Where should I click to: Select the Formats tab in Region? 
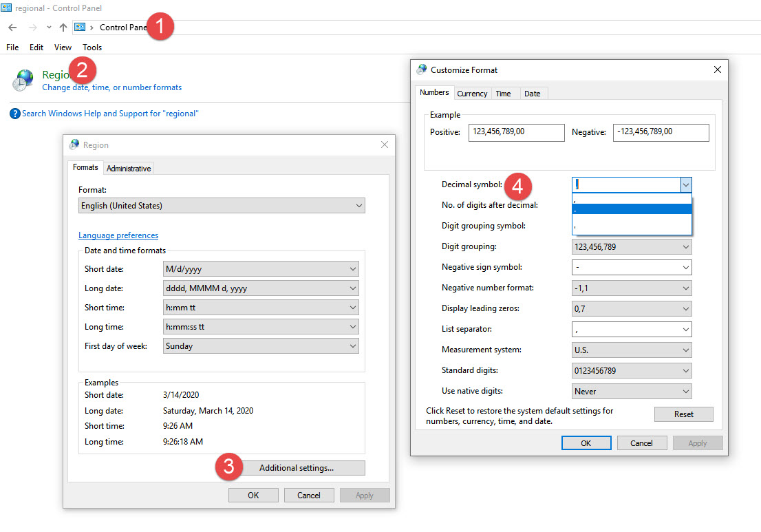[x=85, y=167]
